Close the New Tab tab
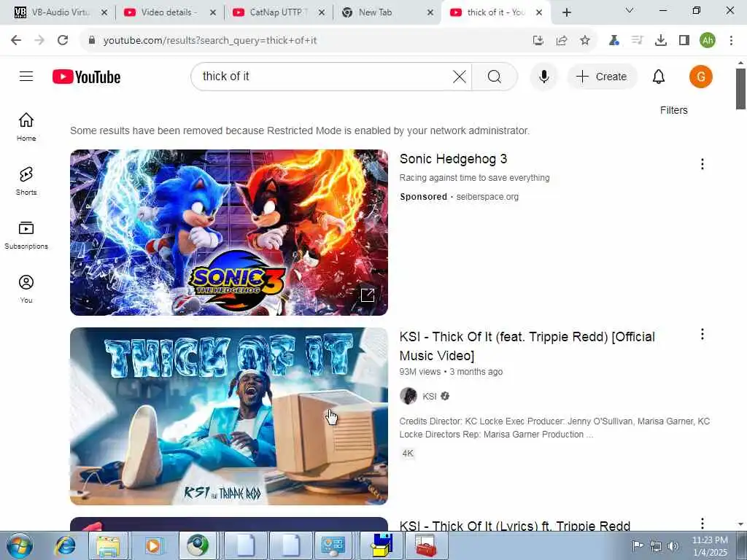This screenshot has height=560, width=747. click(x=430, y=12)
